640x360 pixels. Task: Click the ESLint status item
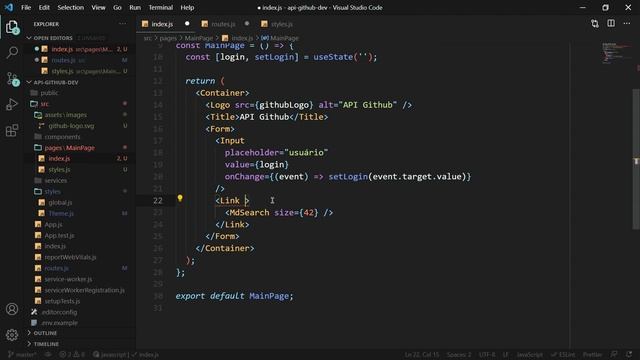[x=563, y=355]
